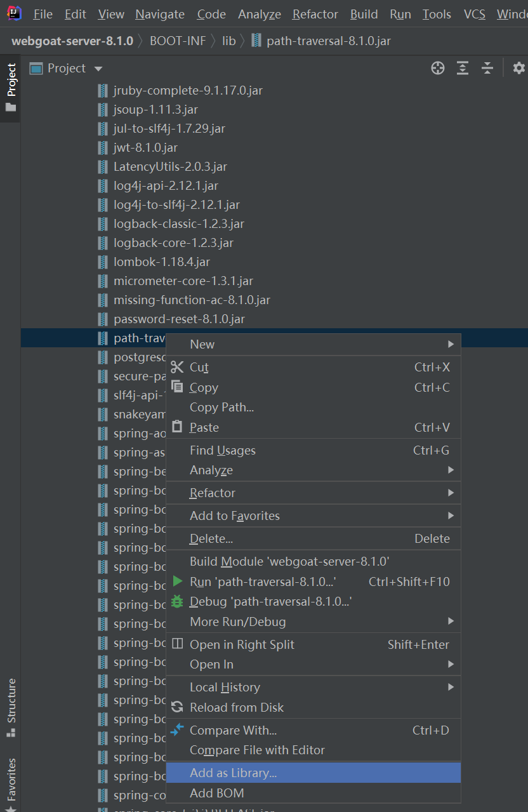Viewport: 528px width, 812px height.
Task: Open the Structure tool window side tab
Action: [x=11, y=708]
